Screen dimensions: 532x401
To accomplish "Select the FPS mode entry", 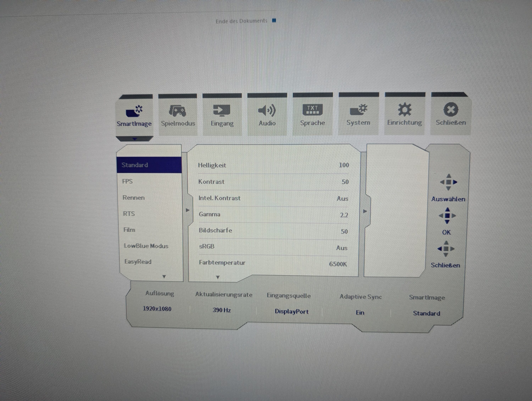I will tap(128, 181).
